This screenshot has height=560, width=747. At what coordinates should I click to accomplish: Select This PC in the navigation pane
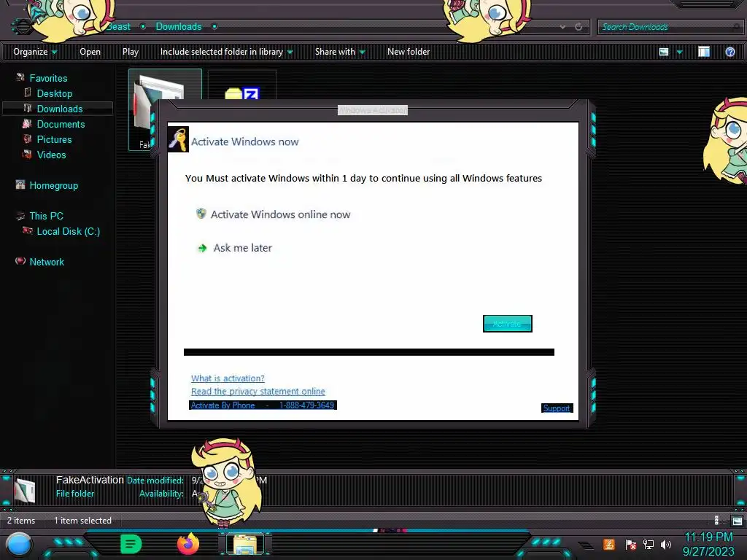(46, 216)
